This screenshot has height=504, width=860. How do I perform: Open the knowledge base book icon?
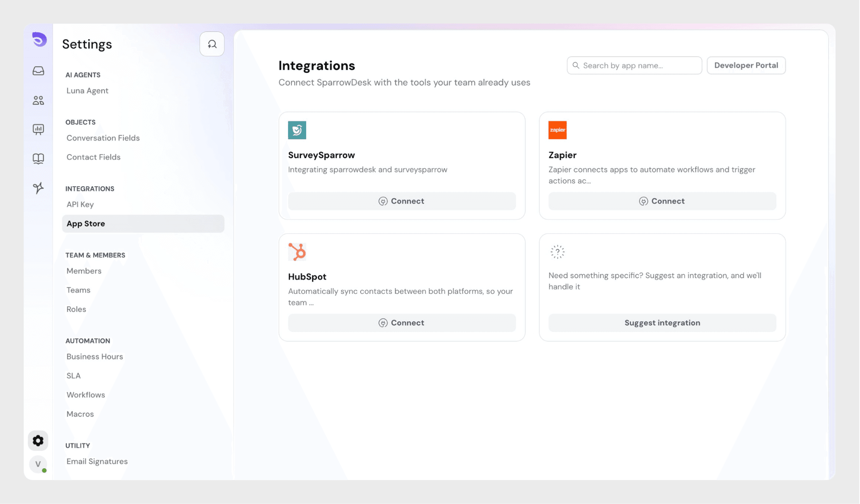pos(38,159)
